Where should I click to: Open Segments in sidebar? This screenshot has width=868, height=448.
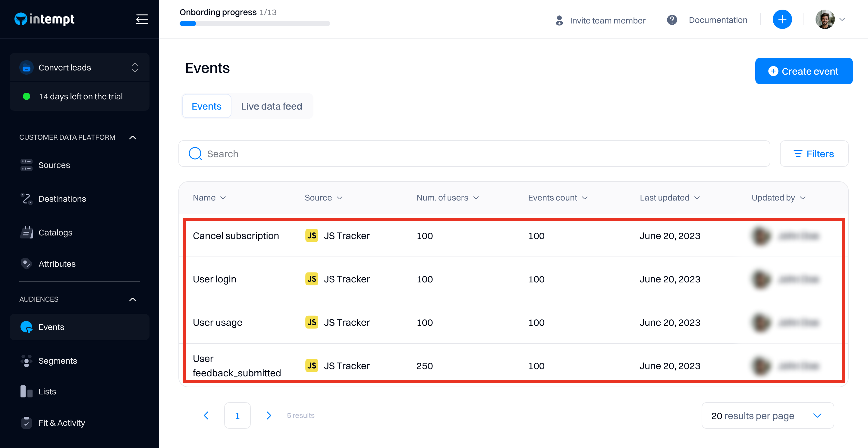(58, 361)
